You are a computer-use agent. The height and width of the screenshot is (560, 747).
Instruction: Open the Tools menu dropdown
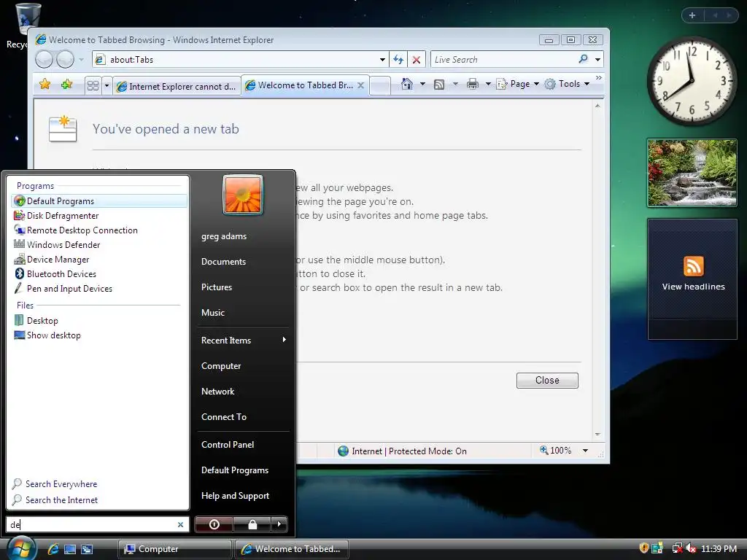tap(568, 84)
